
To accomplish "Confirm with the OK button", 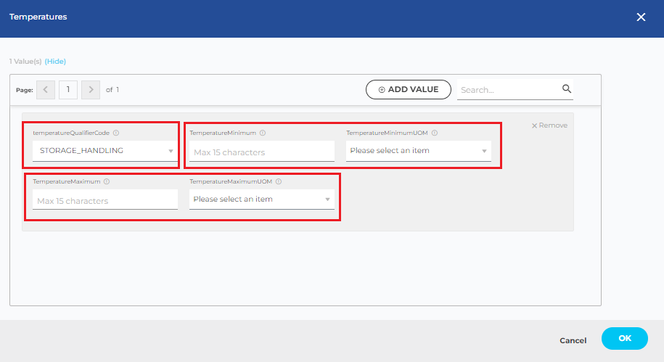I will 625,338.
